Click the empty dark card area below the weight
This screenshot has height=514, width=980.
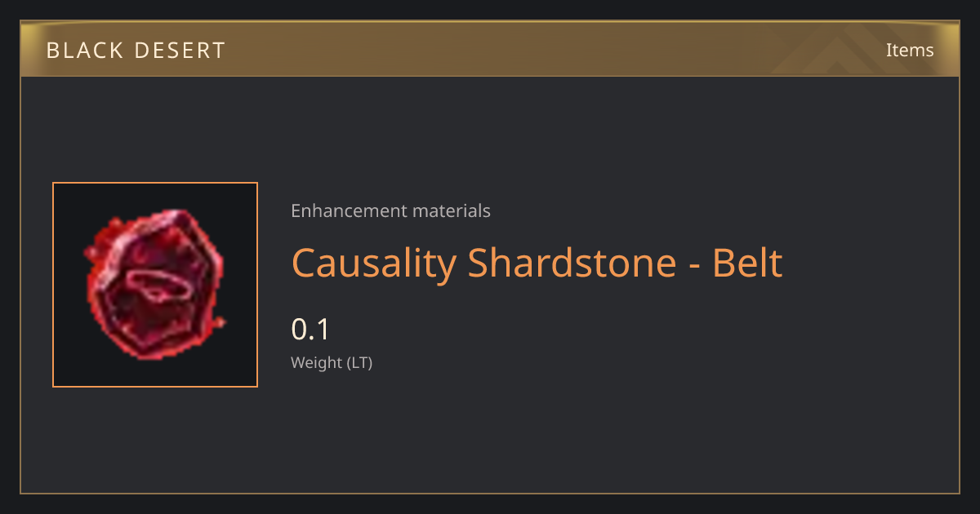[x=572, y=432]
